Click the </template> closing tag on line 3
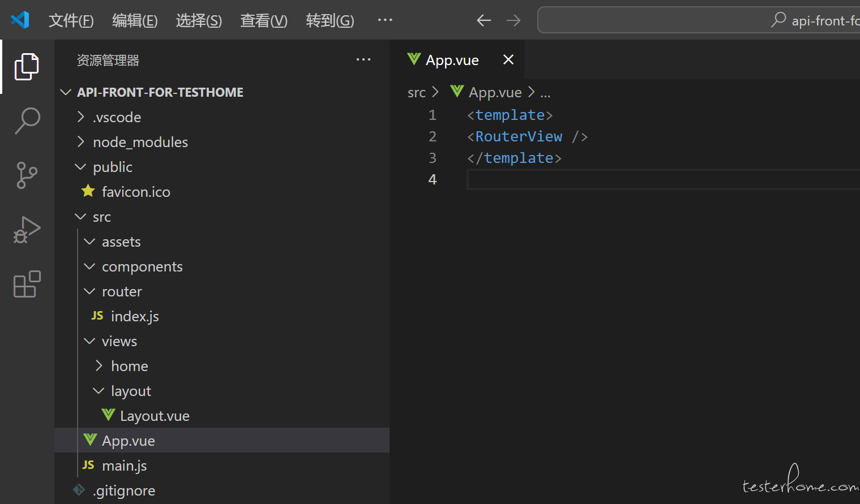Image resolution: width=860 pixels, height=504 pixels. tap(515, 158)
